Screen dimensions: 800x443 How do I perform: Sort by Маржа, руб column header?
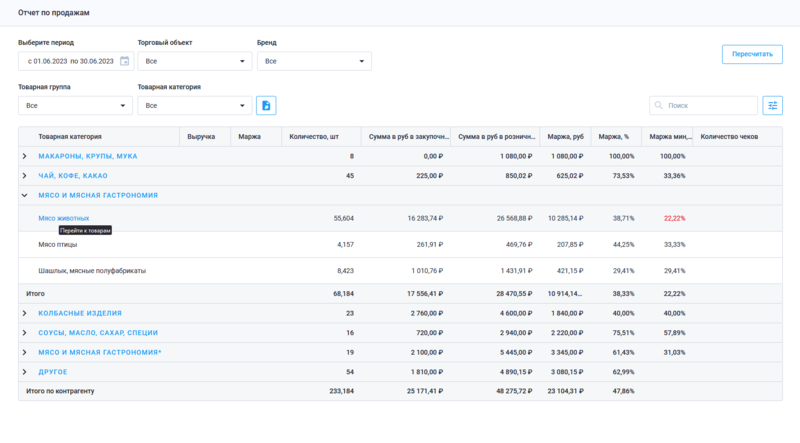click(565, 137)
